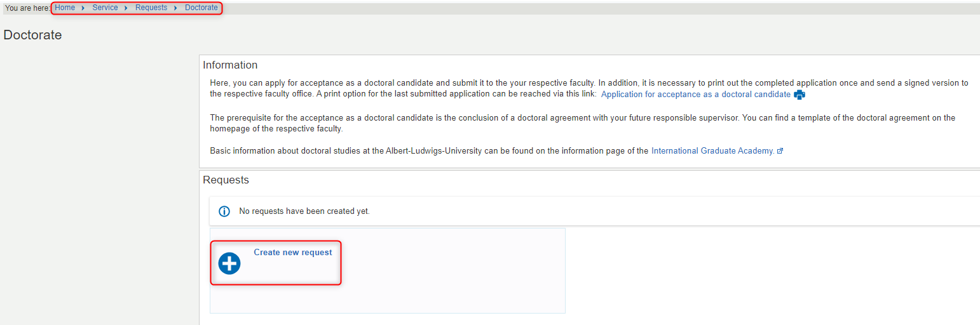Image resolution: width=980 pixels, height=325 pixels.
Task: Click the doctoral agreement prerequisite paragraph
Action: [583, 123]
